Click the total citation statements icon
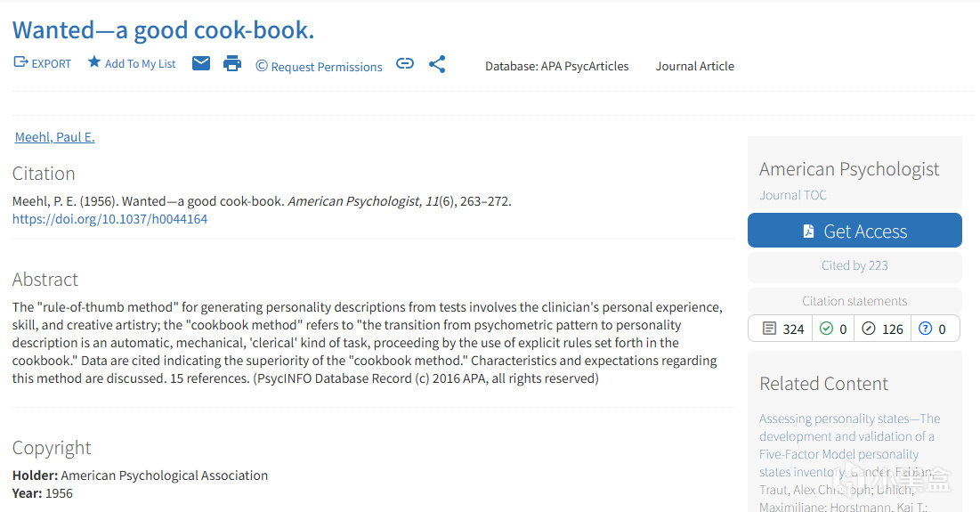 (x=769, y=329)
